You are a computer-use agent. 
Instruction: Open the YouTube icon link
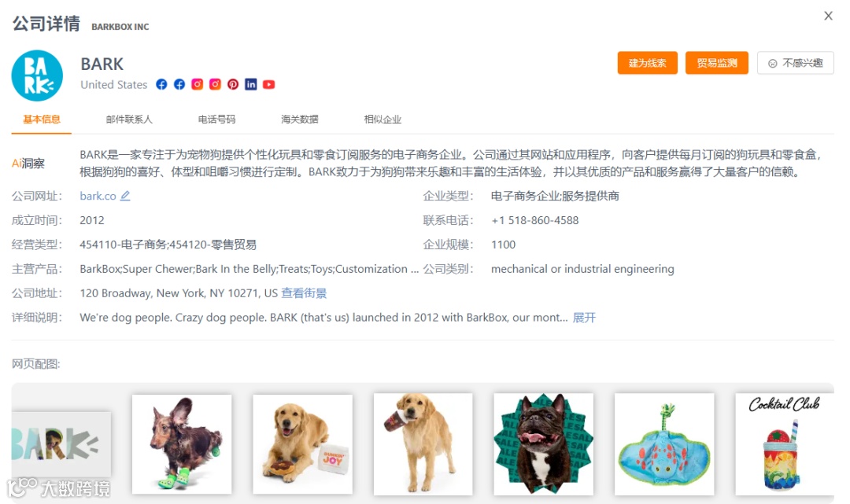click(x=269, y=84)
